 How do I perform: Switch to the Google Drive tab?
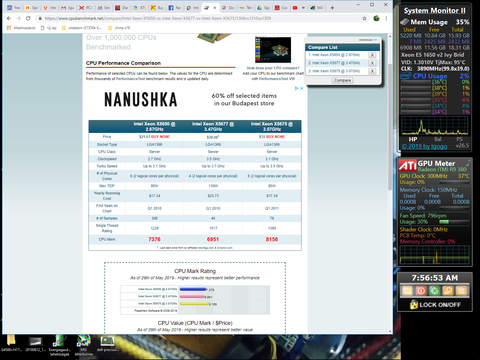click(x=263, y=8)
